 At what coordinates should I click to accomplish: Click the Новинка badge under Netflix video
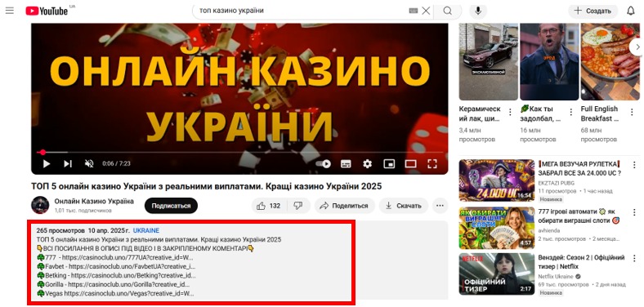point(551,292)
